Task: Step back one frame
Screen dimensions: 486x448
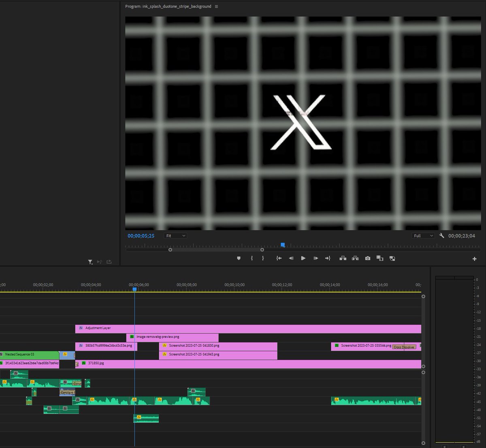Action: click(291, 258)
